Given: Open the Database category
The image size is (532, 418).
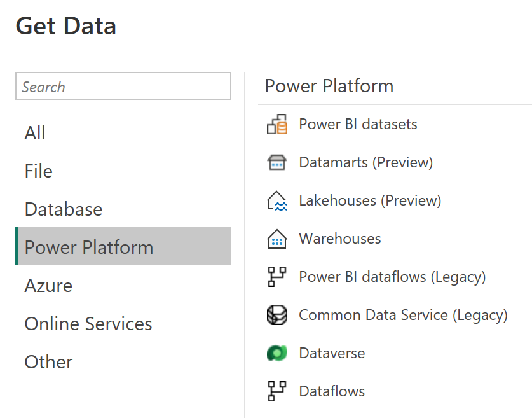Looking at the screenshot, I should tap(123, 209).
